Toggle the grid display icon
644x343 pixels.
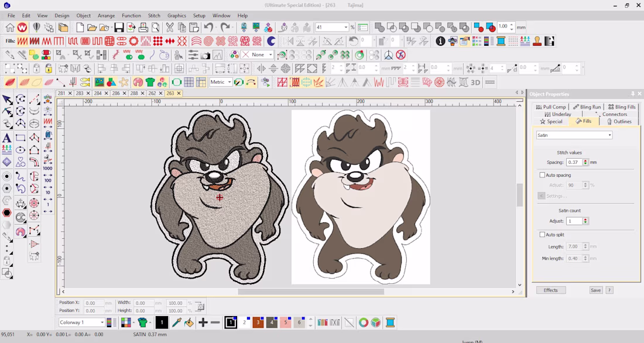point(189,83)
